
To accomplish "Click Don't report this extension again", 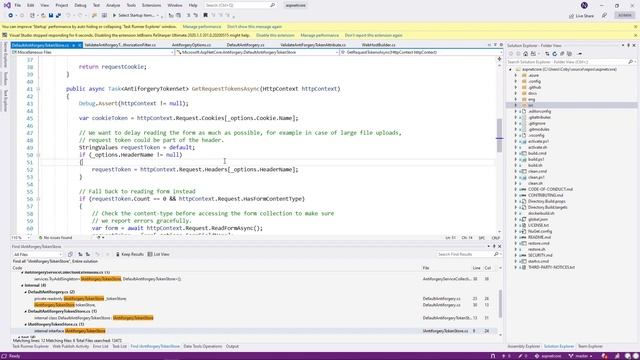I will (x=373, y=36).
